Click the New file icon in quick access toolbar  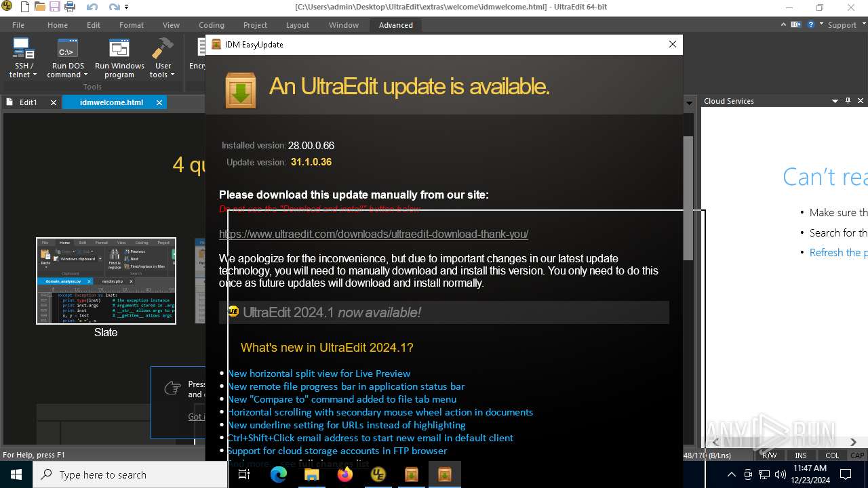coord(25,7)
